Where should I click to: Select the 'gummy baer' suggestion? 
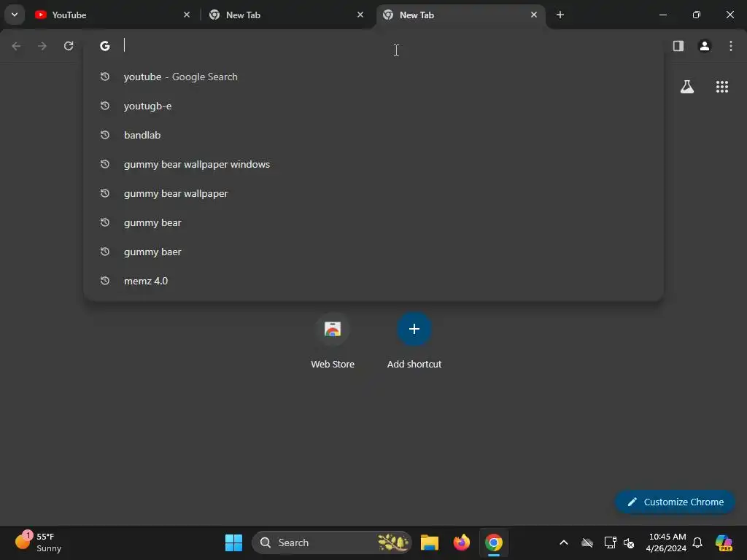tap(373, 252)
